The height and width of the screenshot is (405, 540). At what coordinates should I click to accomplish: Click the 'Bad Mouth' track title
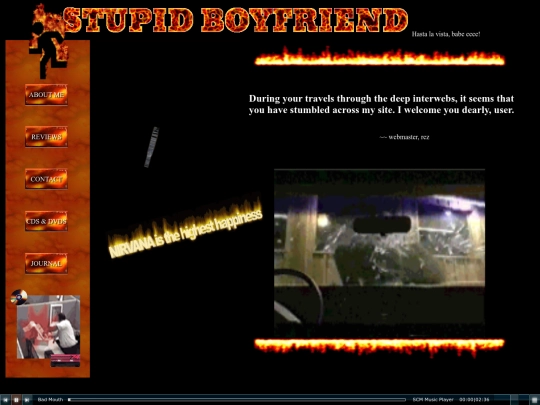point(50,400)
